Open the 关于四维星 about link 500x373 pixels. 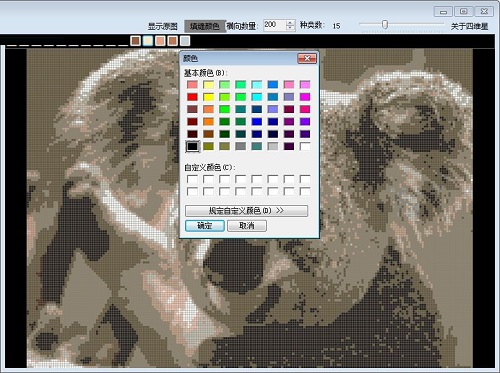[x=469, y=26]
